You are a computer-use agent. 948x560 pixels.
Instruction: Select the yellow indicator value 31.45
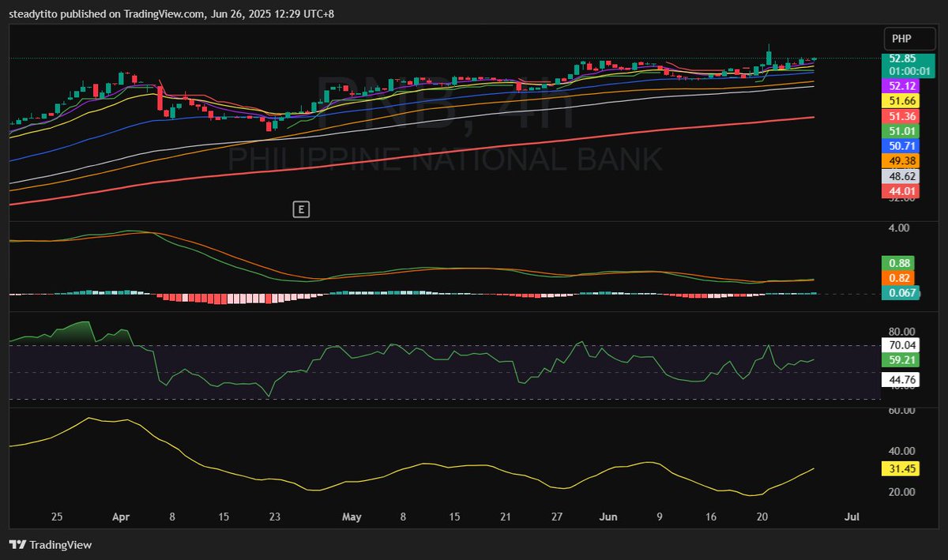click(901, 469)
